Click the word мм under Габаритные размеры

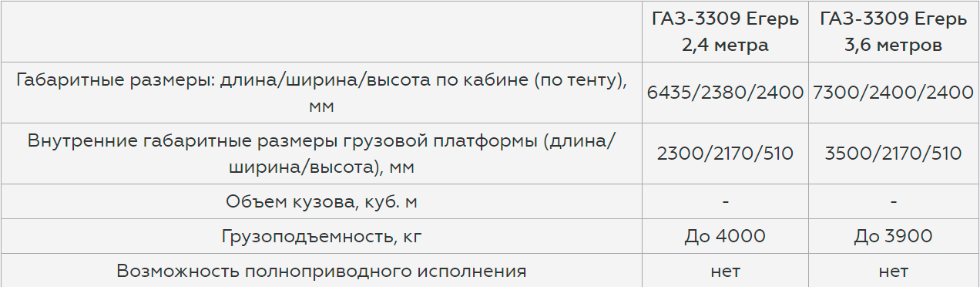coord(321,106)
